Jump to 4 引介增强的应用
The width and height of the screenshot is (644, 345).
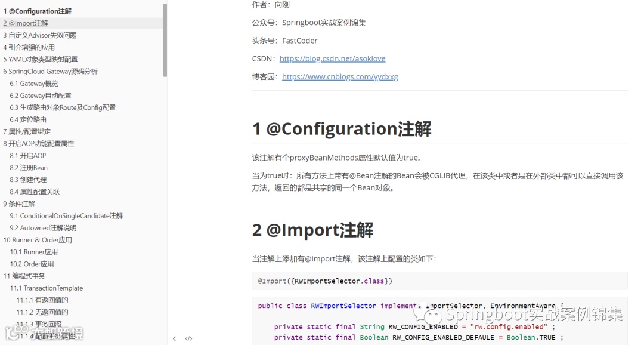(29, 47)
